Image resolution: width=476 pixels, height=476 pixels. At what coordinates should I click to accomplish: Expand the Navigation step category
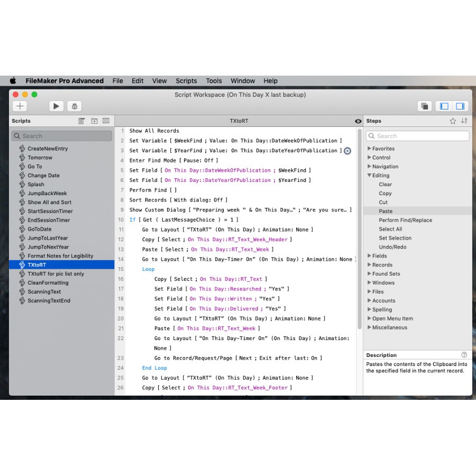[369, 167]
